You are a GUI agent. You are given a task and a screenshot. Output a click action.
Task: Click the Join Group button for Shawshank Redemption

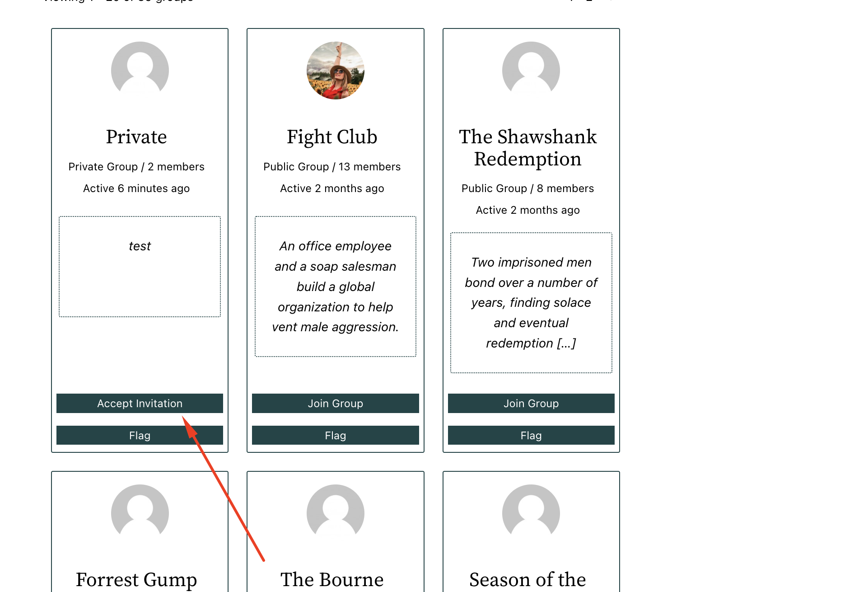(531, 403)
